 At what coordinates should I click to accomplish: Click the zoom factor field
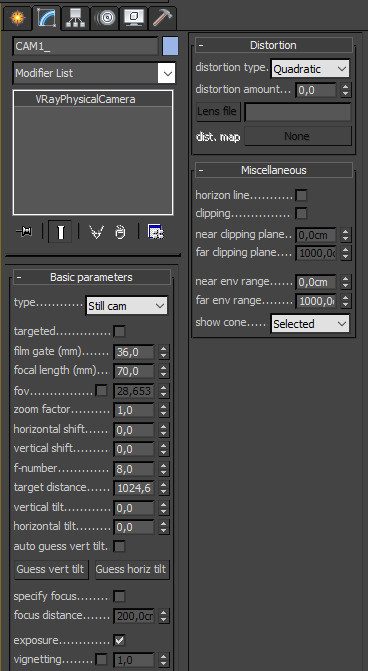pyautogui.click(x=134, y=410)
